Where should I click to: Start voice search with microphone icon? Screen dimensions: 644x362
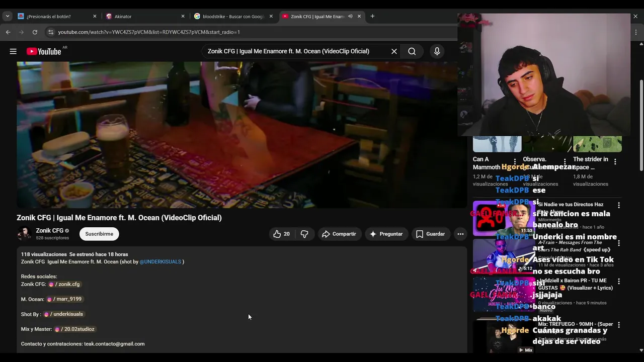[x=437, y=51]
